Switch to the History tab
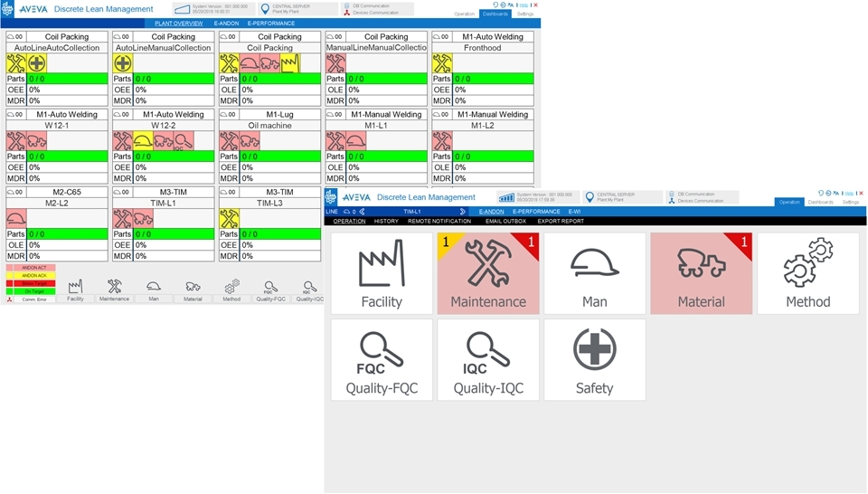The height and width of the screenshot is (494, 868). click(x=386, y=222)
